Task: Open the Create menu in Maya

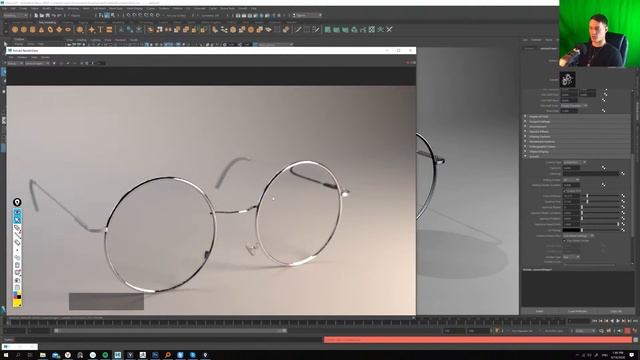Action: tap(24, 8)
